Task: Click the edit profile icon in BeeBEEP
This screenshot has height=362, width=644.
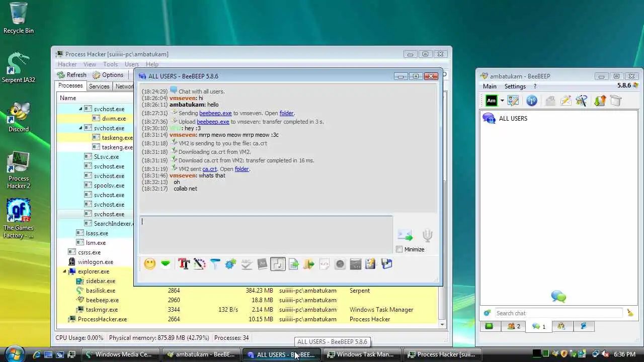Action: pyautogui.click(x=513, y=101)
